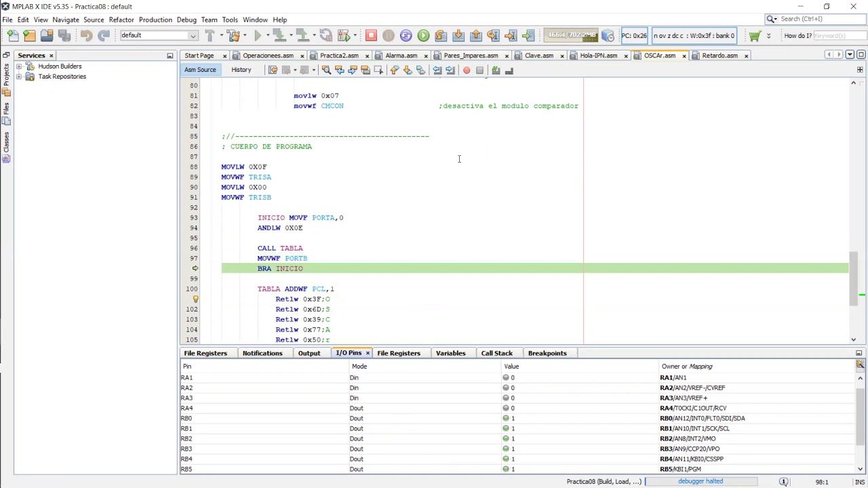Switch to the Retardo.asm tab
Viewport: 868px width, 488px height.
719,56
